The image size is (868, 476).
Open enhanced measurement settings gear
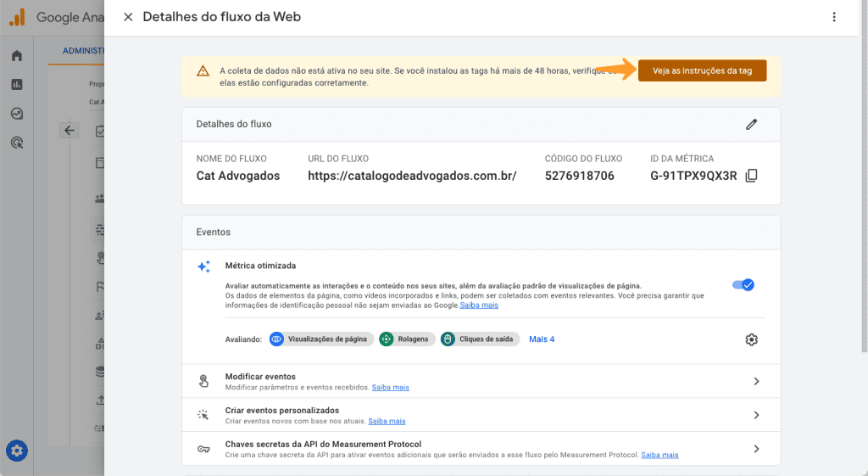751,339
